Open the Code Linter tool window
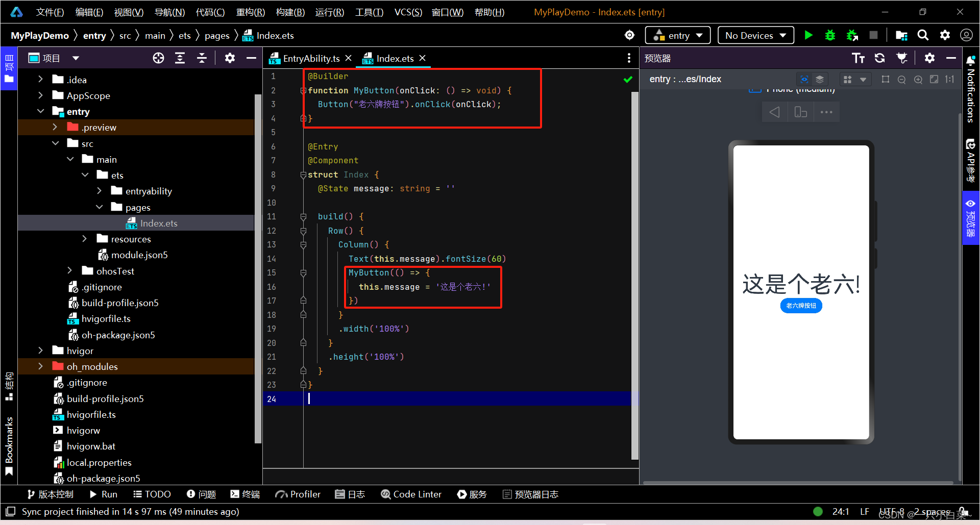The height and width of the screenshot is (525, 980). (411, 494)
